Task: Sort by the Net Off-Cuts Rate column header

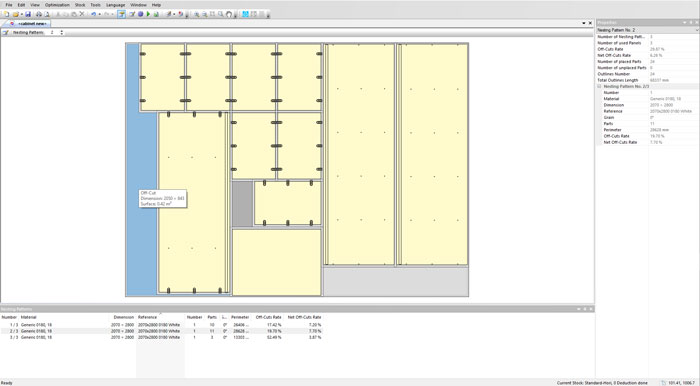Action: [304, 317]
